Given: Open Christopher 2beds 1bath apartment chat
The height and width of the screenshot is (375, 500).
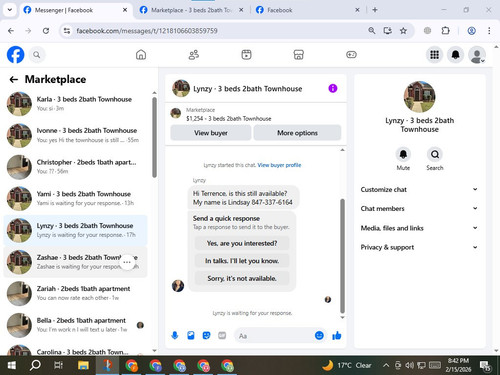Looking at the screenshot, I should pos(75,167).
